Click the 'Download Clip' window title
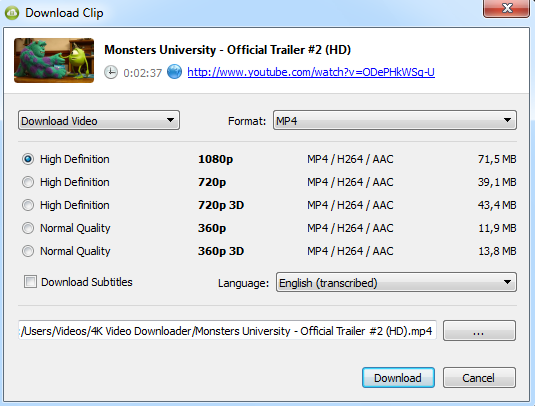 pyautogui.click(x=64, y=13)
